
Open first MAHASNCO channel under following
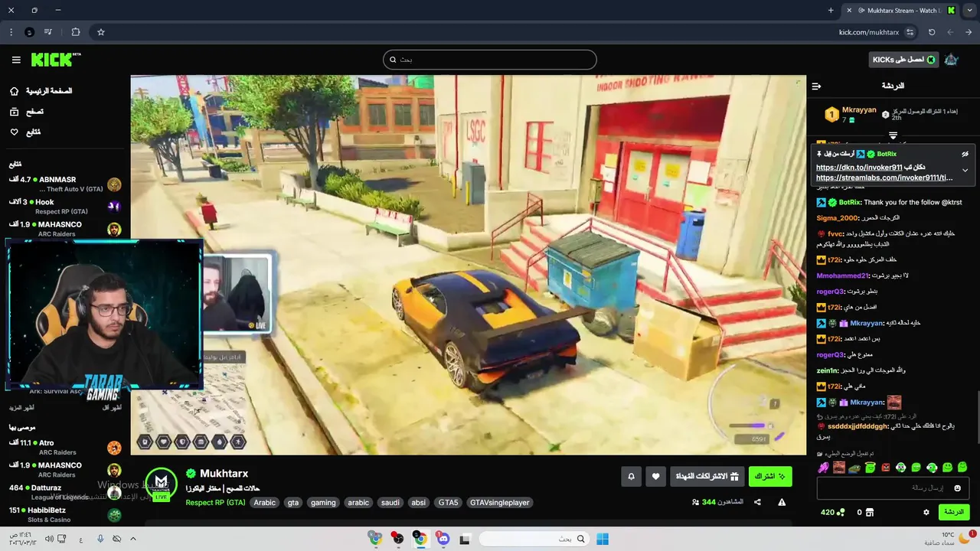point(65,229)
